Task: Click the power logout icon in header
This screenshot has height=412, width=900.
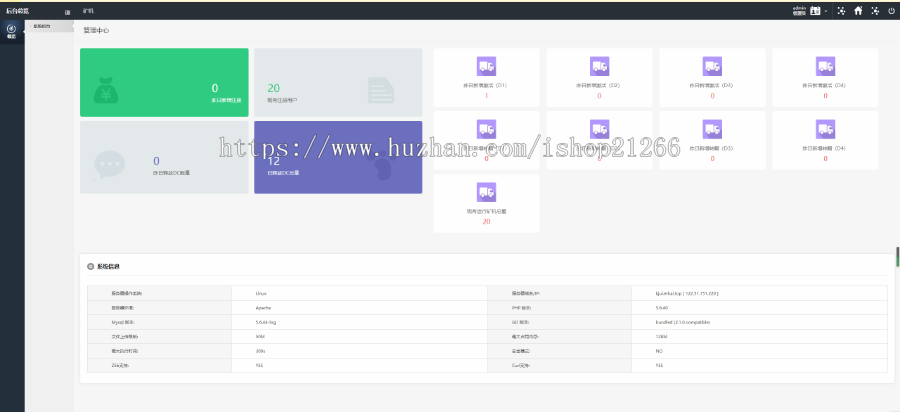Action: [x=891, y=11]
